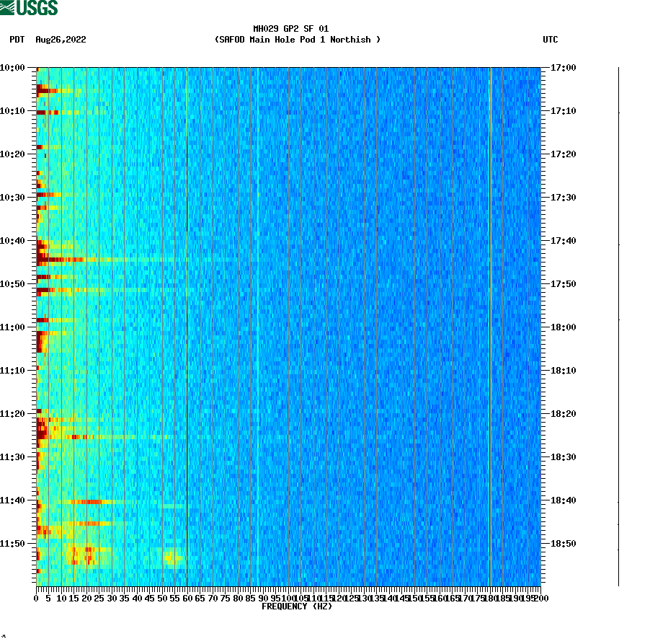Select the Aug26,2022 date text

(60, 40)
